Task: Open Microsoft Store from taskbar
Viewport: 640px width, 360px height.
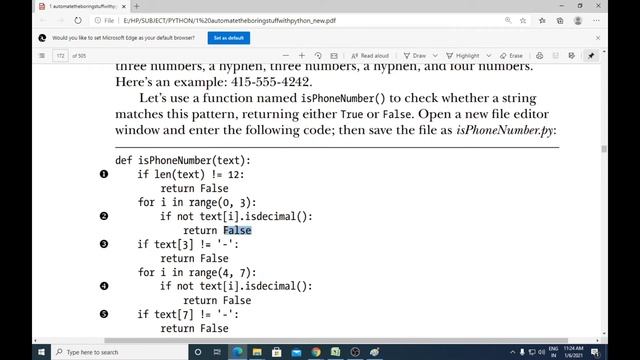Action: click(276, 352)
